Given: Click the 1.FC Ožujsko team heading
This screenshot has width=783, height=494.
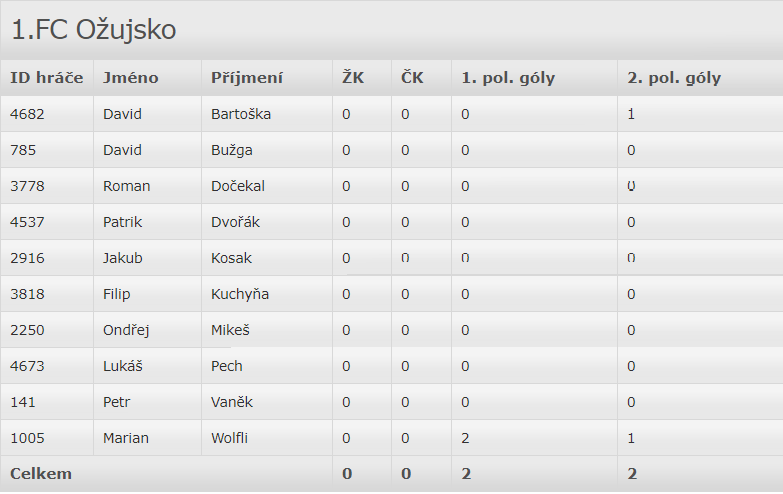Looking at the screenshot, I should (94, 30).
